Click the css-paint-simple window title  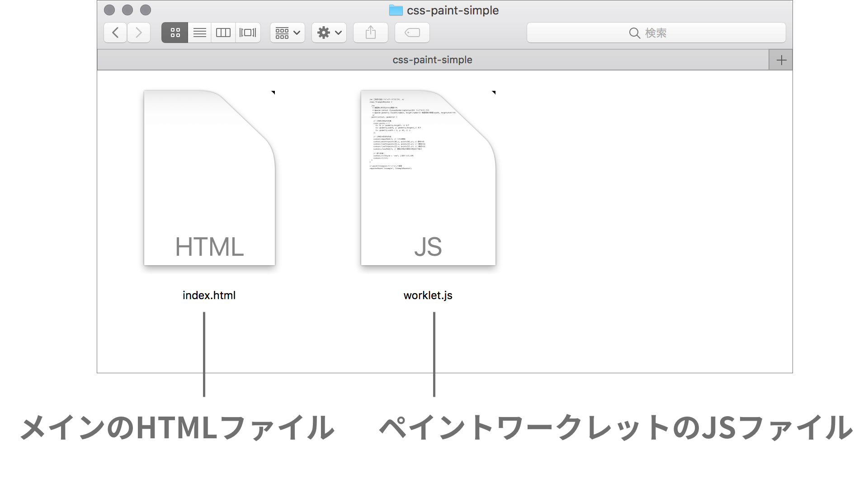click(x=453, y=10)
